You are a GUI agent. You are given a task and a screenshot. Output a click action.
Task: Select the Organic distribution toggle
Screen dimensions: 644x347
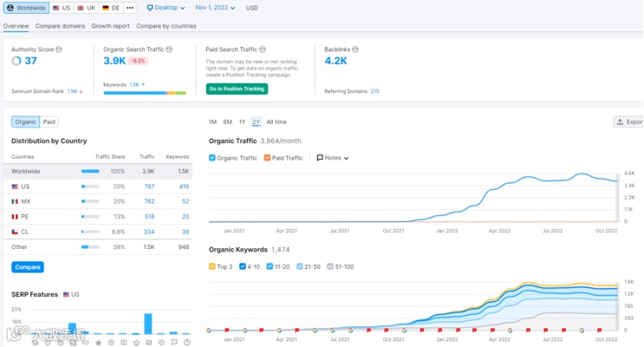tap(25, 122)
